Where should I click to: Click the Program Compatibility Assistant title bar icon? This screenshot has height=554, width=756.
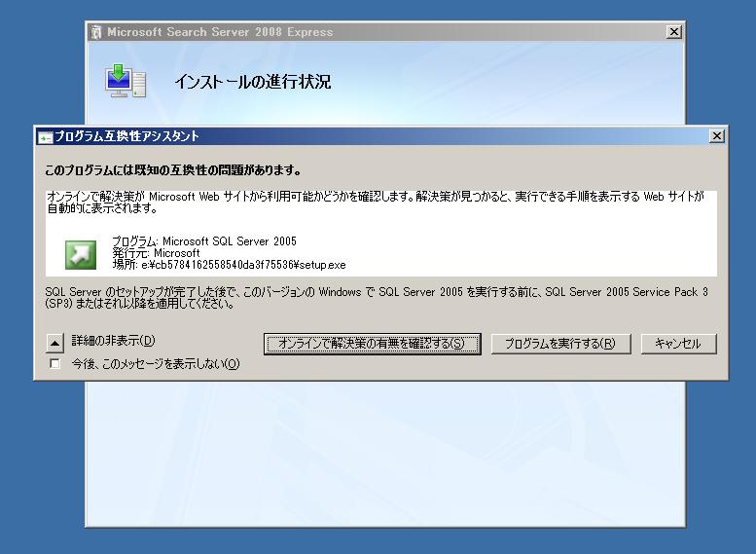tap(45, 137)
